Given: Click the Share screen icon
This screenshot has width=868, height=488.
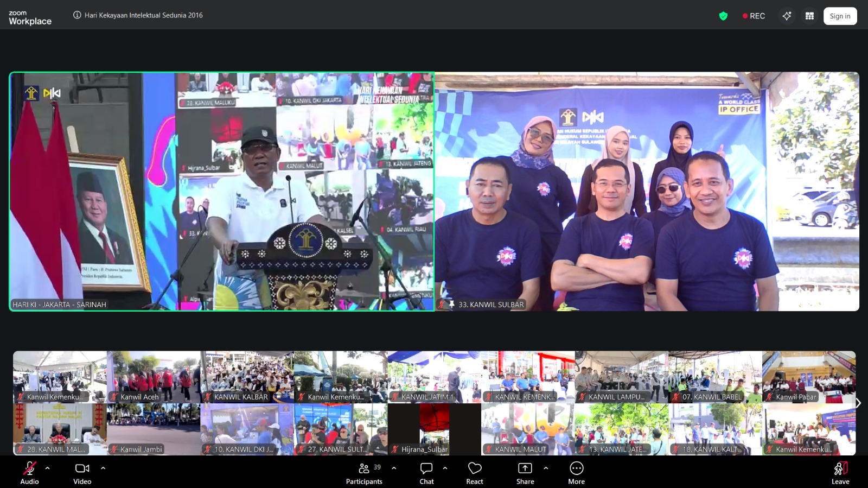Looking at the screenshot, I should 525,473.
